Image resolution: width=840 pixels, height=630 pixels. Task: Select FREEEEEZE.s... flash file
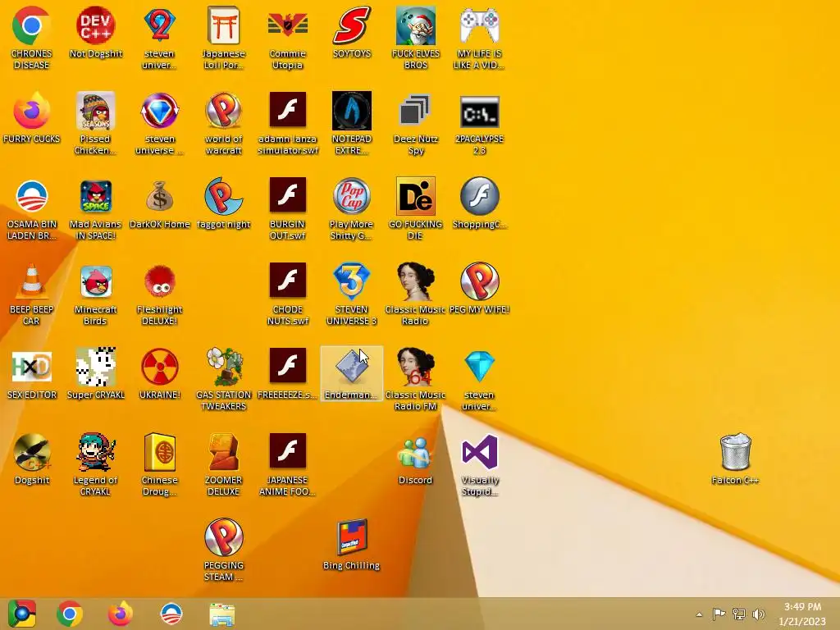pos(288,367)
